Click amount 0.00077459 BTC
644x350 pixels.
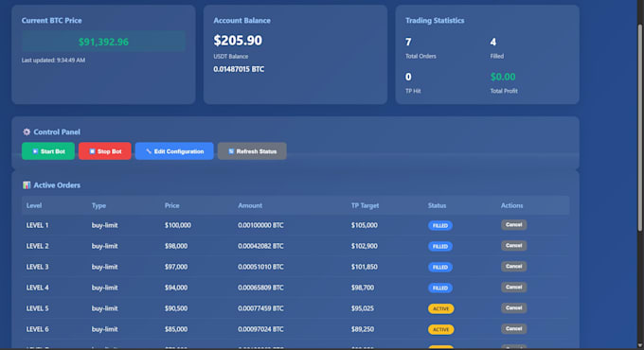point(260,308)
